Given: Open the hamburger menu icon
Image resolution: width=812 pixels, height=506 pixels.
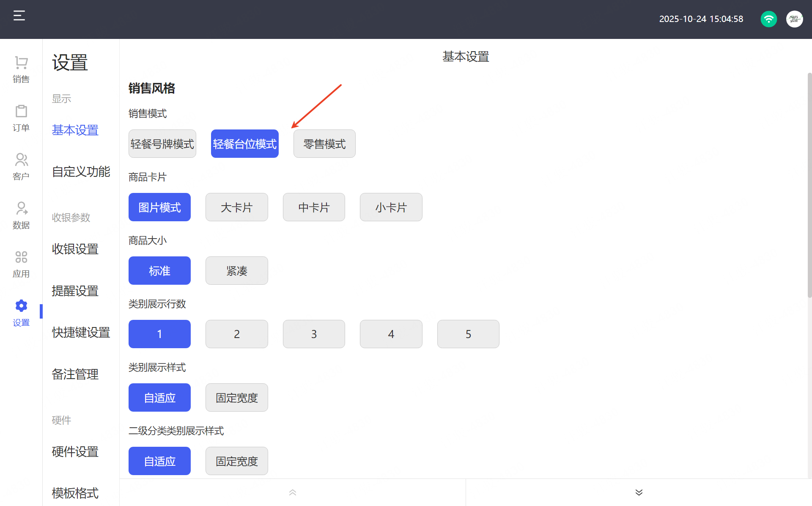Looking at the screenshot, I should pos(19,16).
